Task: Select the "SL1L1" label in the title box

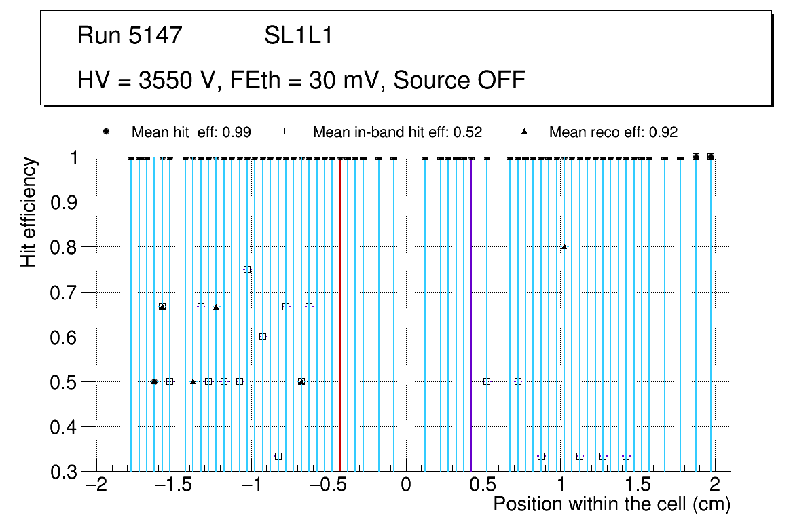Action: pos(298,35)
